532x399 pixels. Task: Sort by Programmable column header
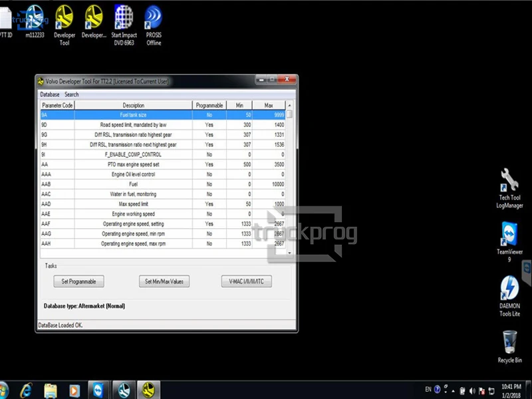pos(209,105)
